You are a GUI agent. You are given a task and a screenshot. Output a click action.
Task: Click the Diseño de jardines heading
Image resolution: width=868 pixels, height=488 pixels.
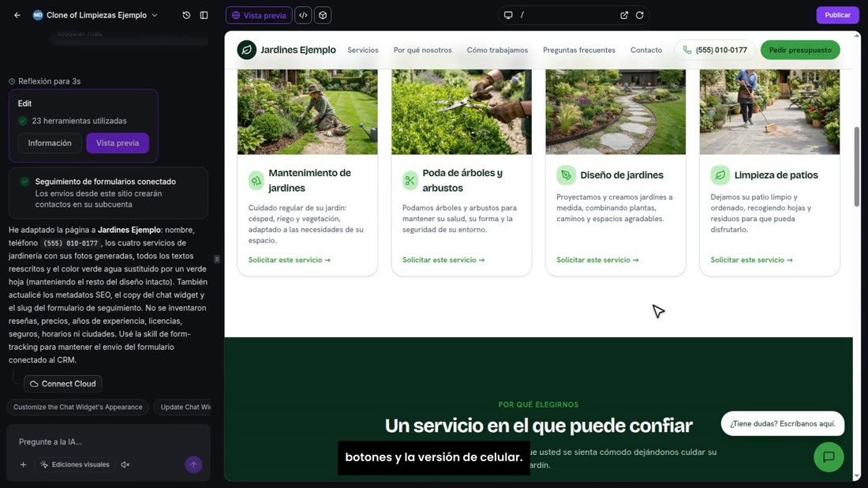click(621, 175)
